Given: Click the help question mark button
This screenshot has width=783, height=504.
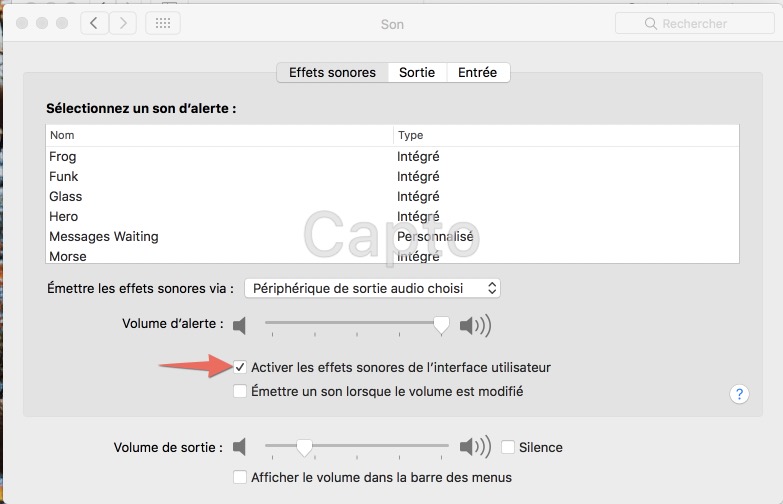Looking at the screenshot, I should point(739,394).
